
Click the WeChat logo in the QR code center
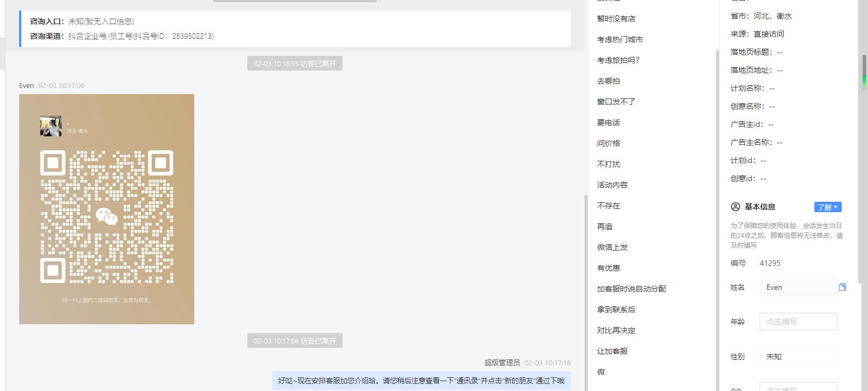pos(107,217)
